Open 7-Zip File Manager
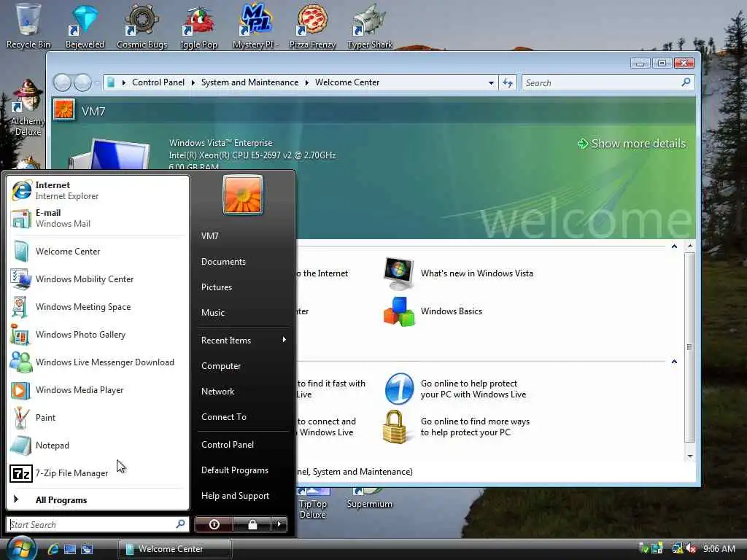 97,472
